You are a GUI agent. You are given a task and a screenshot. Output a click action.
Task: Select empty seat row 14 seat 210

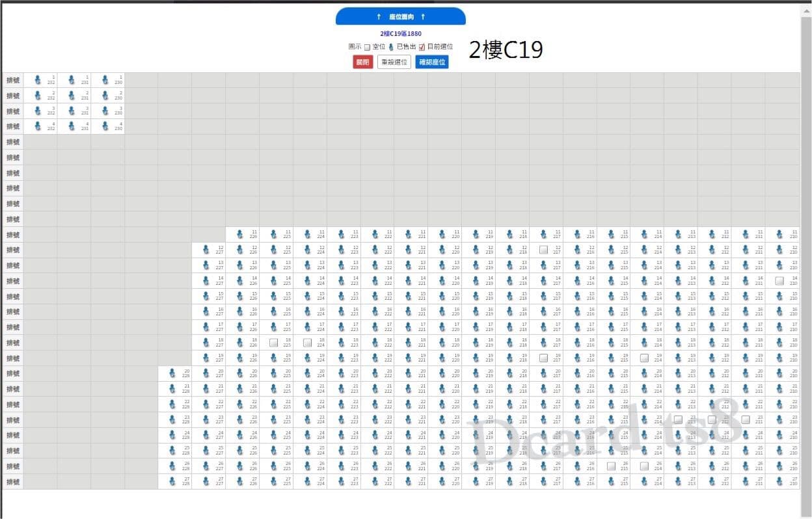point(779,281)
